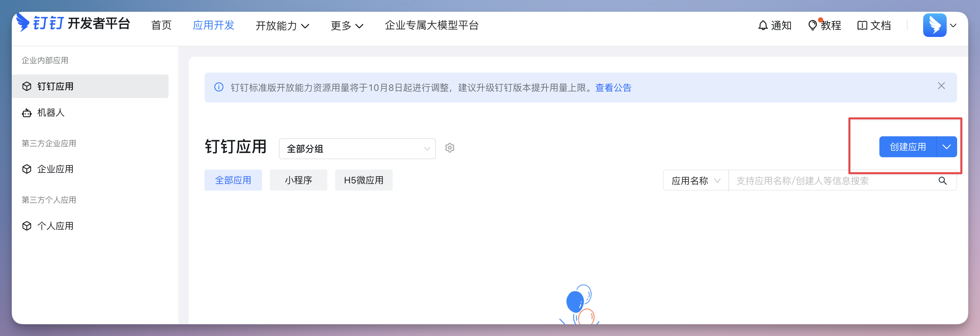980x336 pixels.
Task: Select 个人应用 in the sidebar
Action: pyautogui.click(x=90, y=226)
